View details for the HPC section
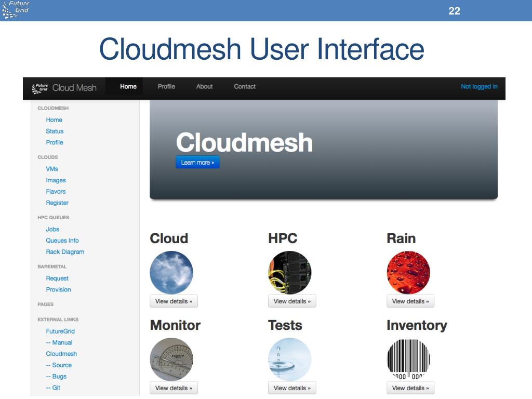Image resolution: width=532 pixels, height=399 pixels. coord(292,301)
